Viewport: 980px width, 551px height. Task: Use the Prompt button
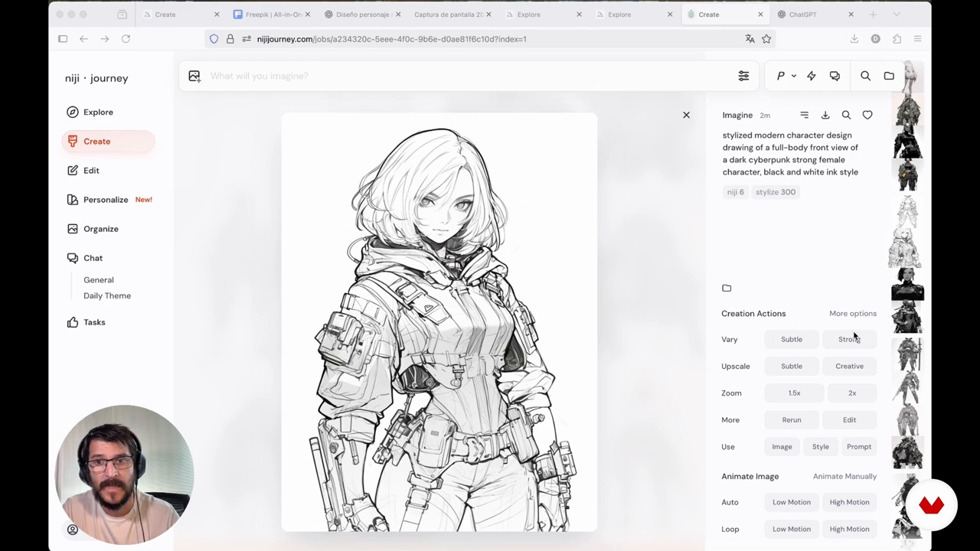tap(859, 446)
